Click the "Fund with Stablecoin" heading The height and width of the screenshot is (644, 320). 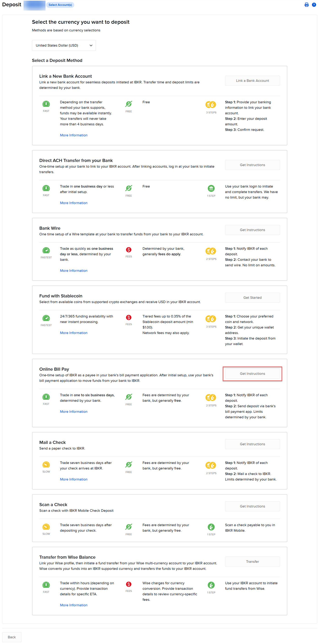tap(61, 296)
